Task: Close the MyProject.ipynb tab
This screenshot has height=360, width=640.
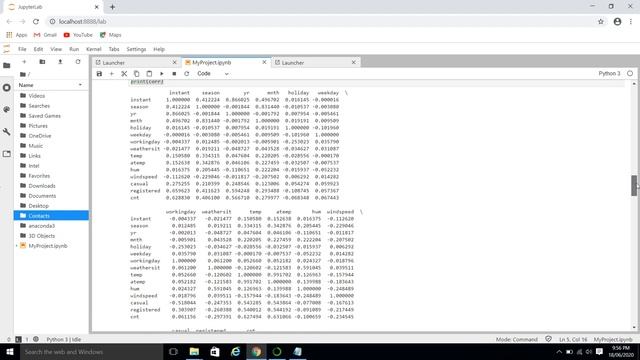Action: [264, 62]
